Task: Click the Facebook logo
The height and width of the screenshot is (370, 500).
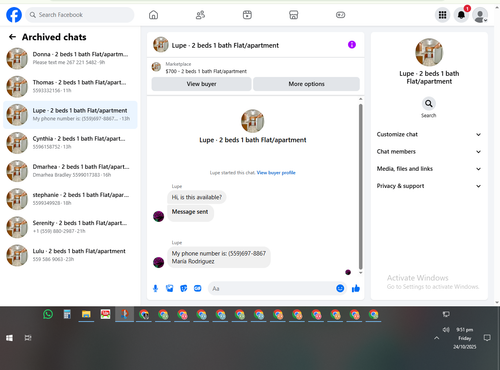Action: pos(14,15)
